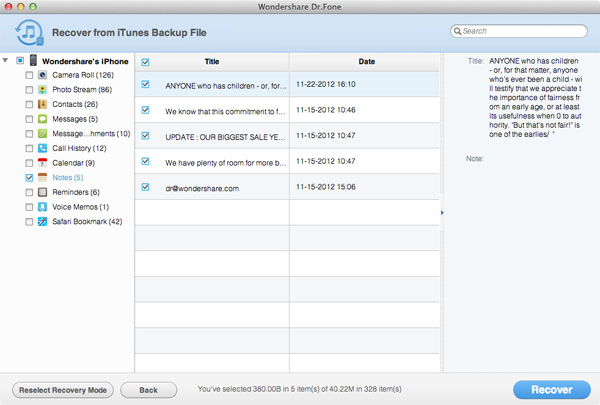Click the Voice Memos microphone icon
This screenshot has height=405, width=600.
tap(42, 207)
